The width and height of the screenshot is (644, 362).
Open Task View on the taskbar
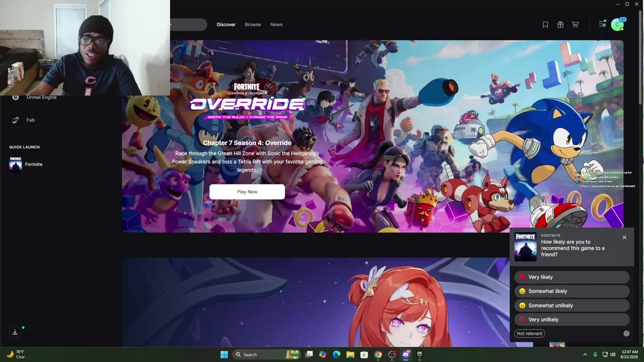(x=309, y=354)
